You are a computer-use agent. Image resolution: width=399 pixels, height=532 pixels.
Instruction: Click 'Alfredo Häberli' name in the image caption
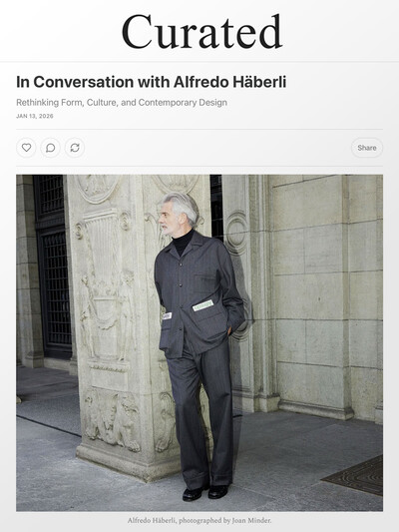(152, 520)
